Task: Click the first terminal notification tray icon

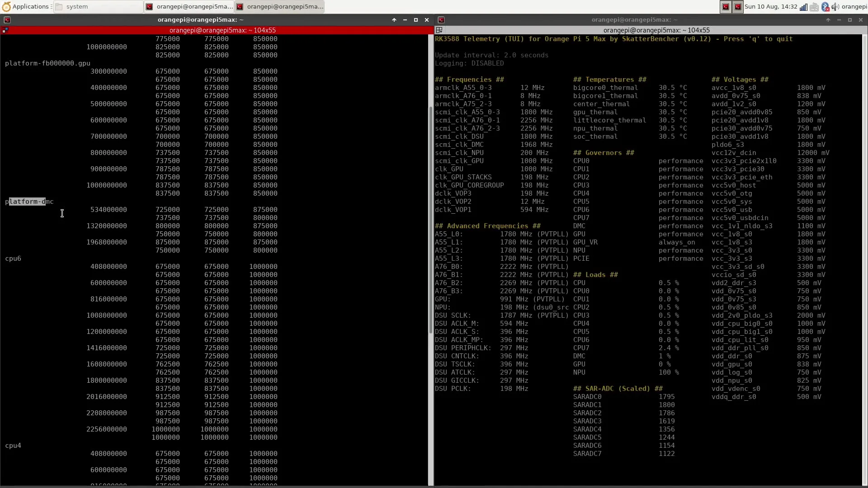Action: pyautogui.click(x=726, y=7)
